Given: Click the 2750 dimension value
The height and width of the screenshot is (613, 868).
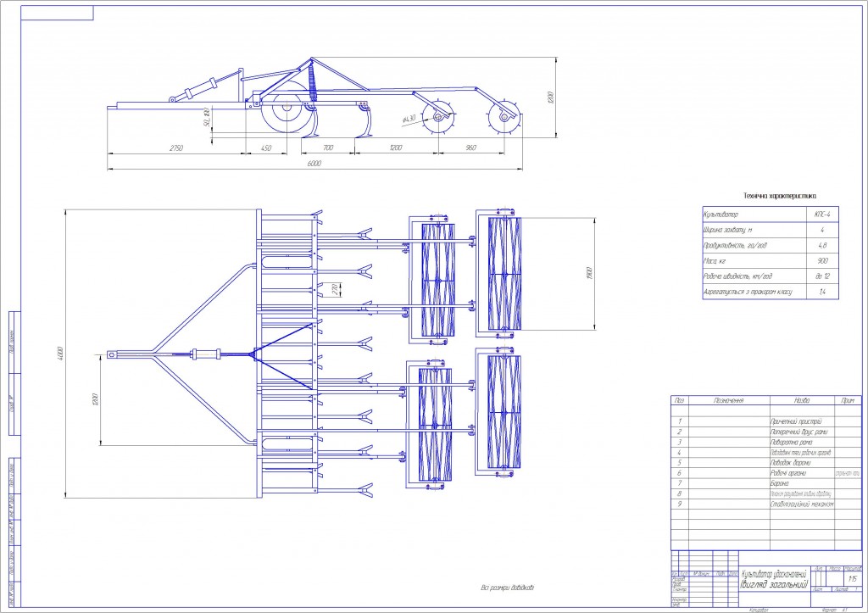Looking at the screenshot, I should (x=176, y=148).
